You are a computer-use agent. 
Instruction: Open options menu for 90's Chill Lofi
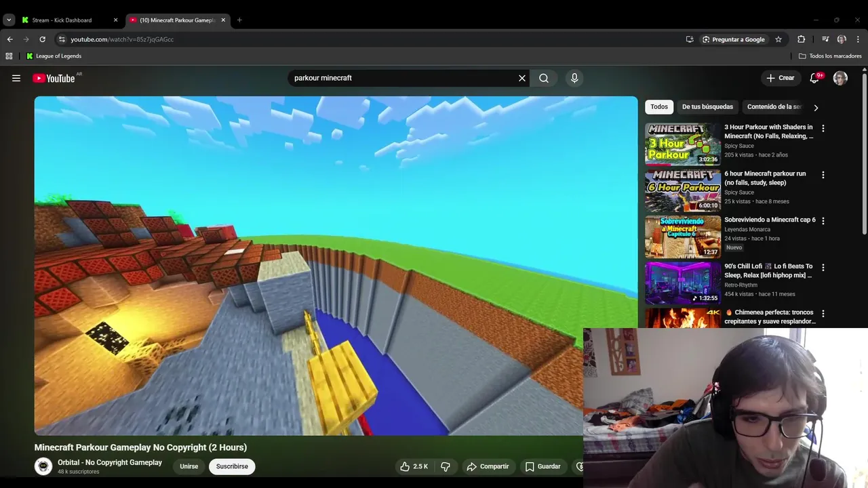pos(823,267)
